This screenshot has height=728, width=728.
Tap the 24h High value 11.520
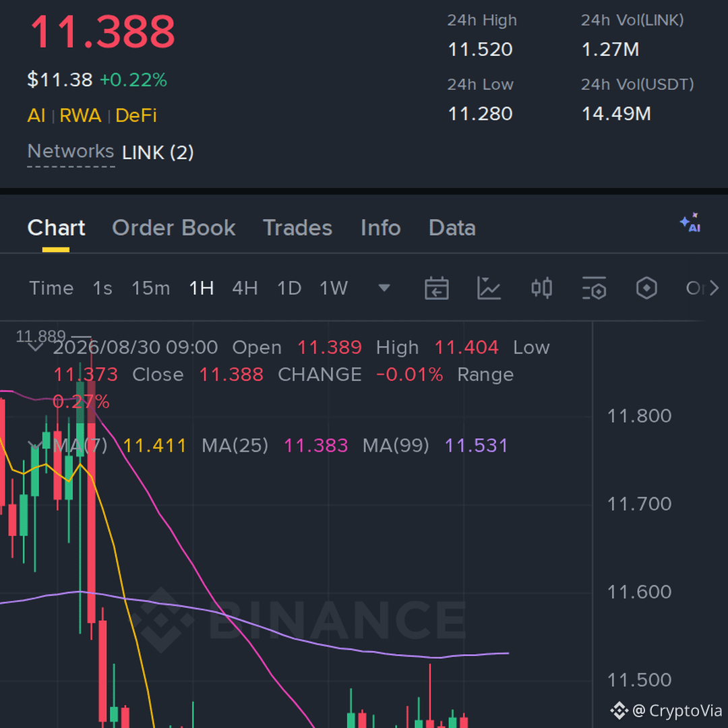[x=480, y=50]
